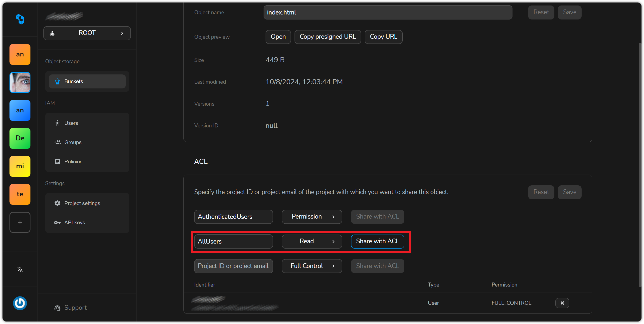
Task: Expand the Read permission dropdown for AllUsers
Action: 312,241
